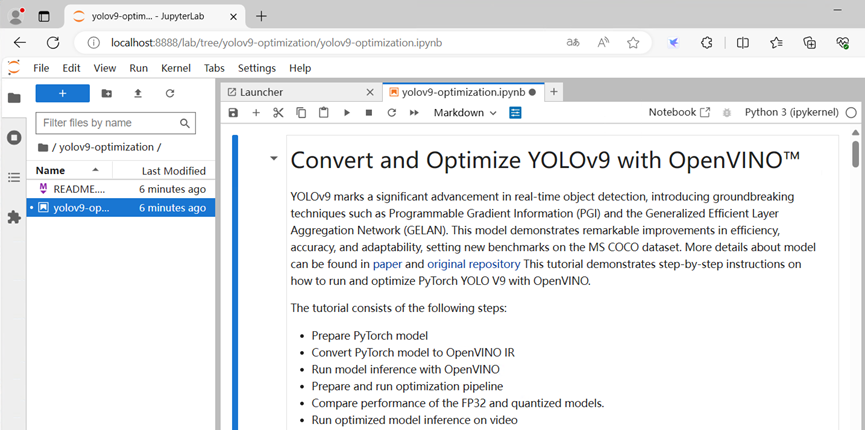Open the Help menu
This screenshot has height=430, width=865.
300,68
